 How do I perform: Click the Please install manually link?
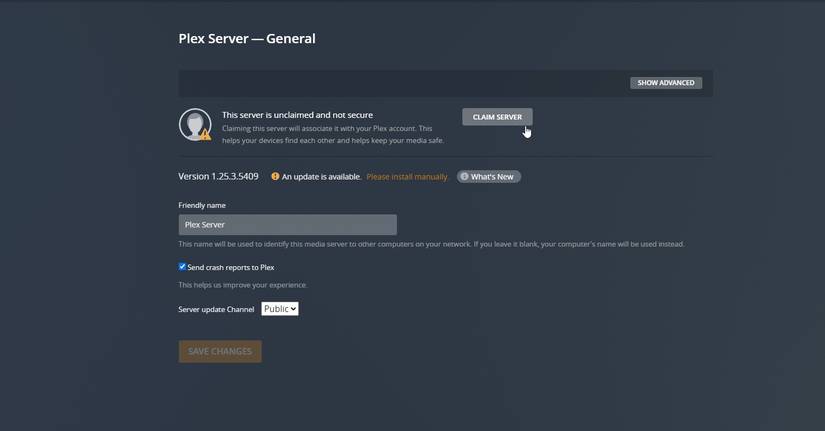pyautogui.click(x=407, y=177)
